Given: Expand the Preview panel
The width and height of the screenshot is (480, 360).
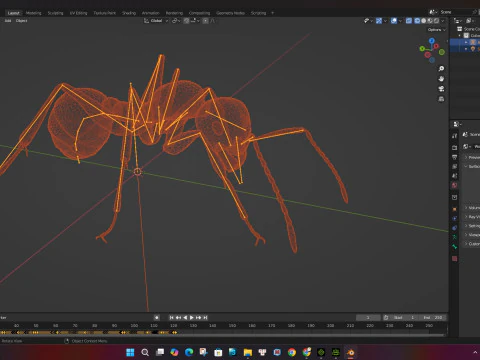Looking at the screenshot, I should tap(472, 157).
